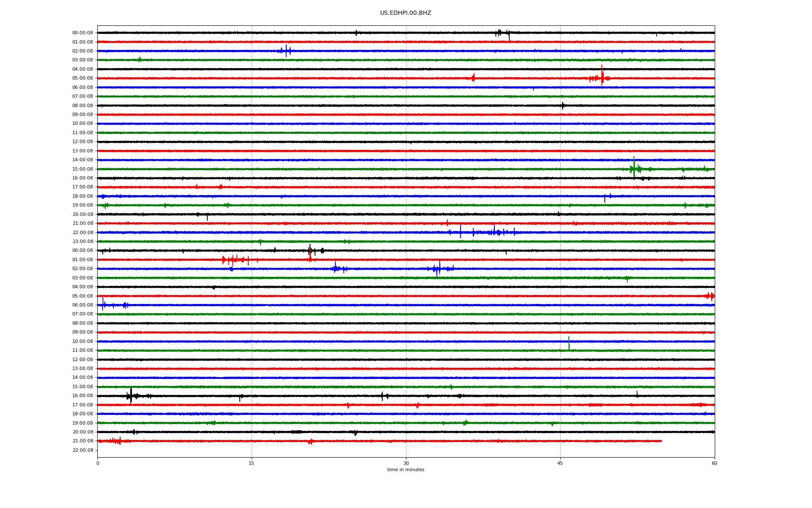Image resolution: width=812 pixels, height=508 pixels.
Task: Click the 'time in minutes' axis label
Action: click(x=405, y=469)
